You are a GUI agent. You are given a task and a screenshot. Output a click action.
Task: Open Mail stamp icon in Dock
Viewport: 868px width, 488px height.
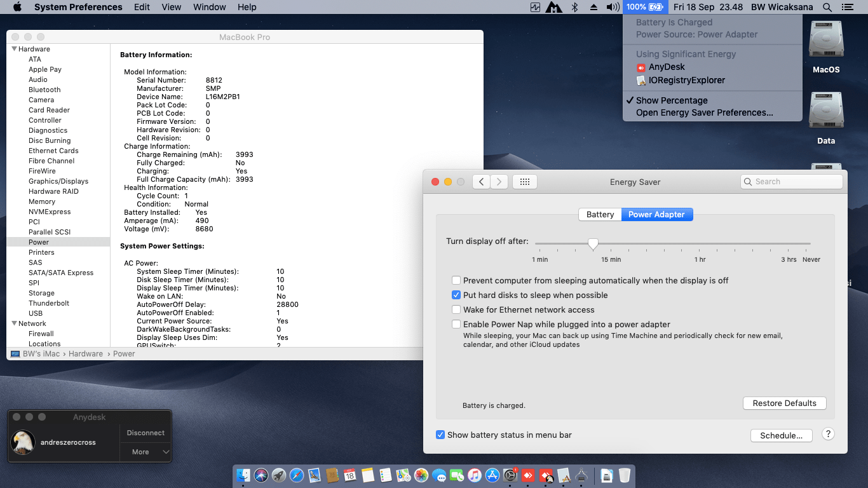coord(315,475)
